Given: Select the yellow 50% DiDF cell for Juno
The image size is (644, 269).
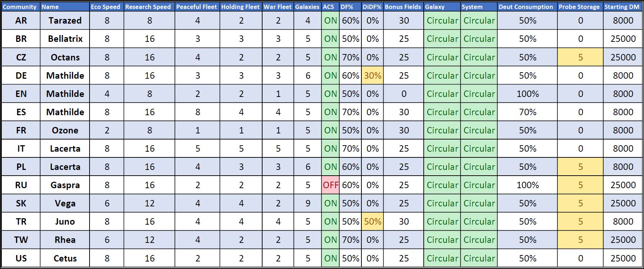Looking at the screenshot, I should (373, 221).
